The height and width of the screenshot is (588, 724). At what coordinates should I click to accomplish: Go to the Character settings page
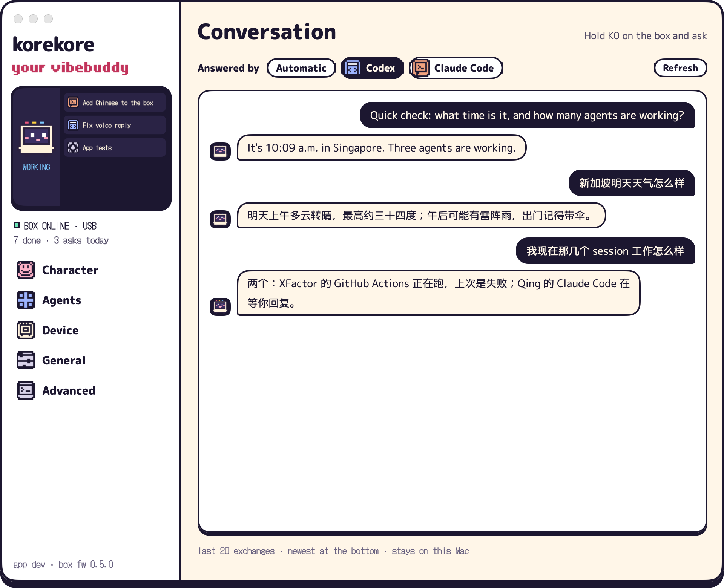pyautogui.click(x=57, y=270)
